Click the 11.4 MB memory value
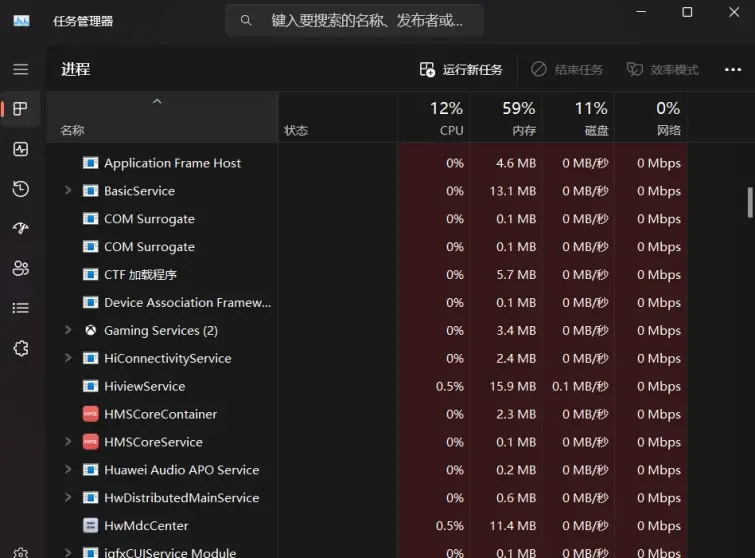 tap(512, 525)
